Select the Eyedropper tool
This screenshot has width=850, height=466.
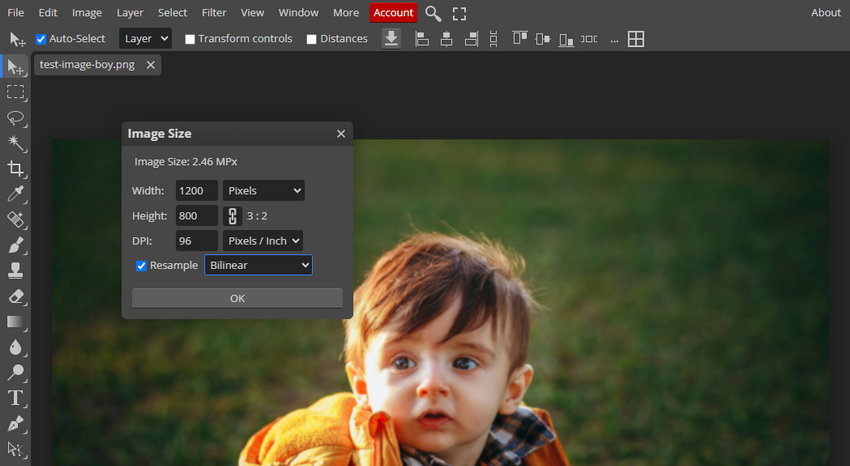[x=15, y=194]
